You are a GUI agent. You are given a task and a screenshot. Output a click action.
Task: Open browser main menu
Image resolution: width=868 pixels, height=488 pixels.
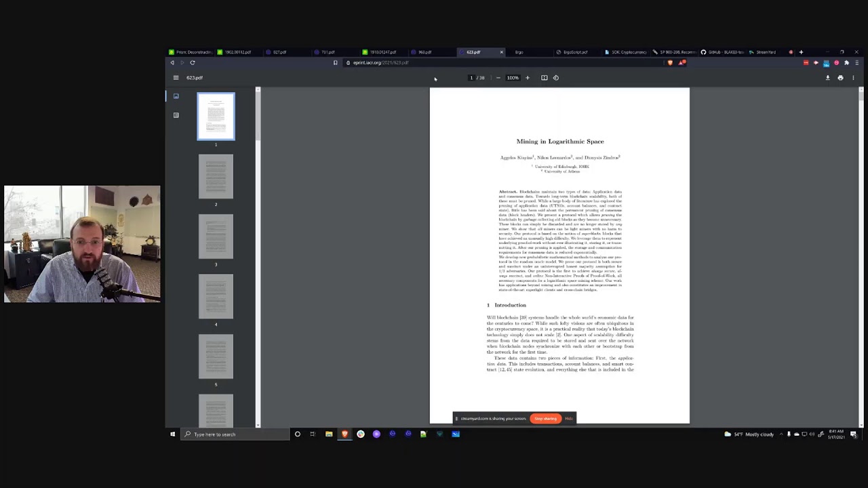(x=856, y=62)
